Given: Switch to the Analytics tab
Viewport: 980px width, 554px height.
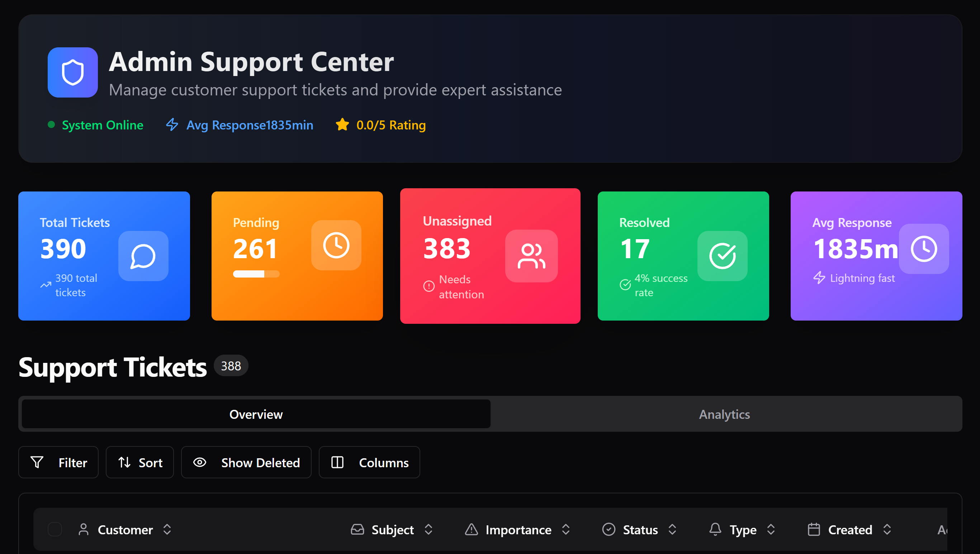Looking at the screenshot, I should [724, 414].
